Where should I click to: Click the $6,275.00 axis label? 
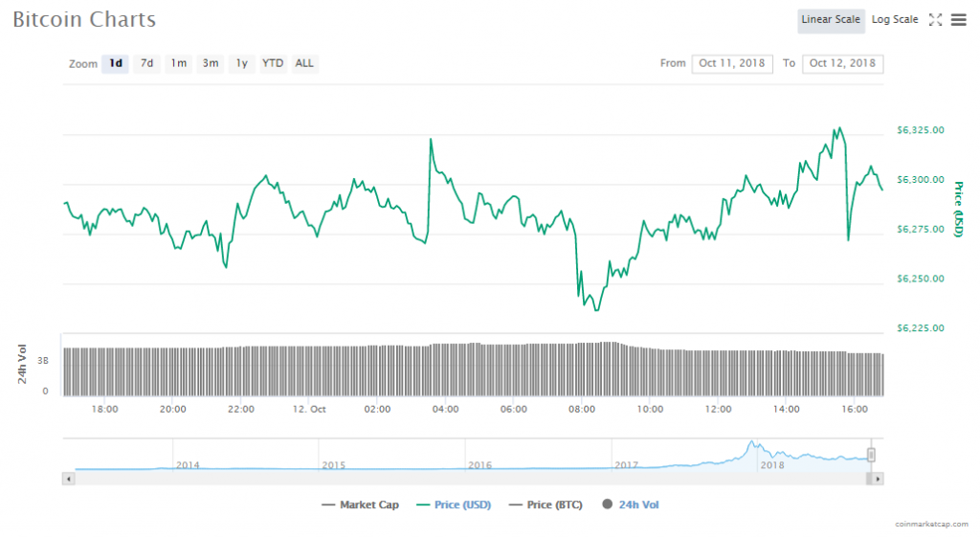[920, 230]
